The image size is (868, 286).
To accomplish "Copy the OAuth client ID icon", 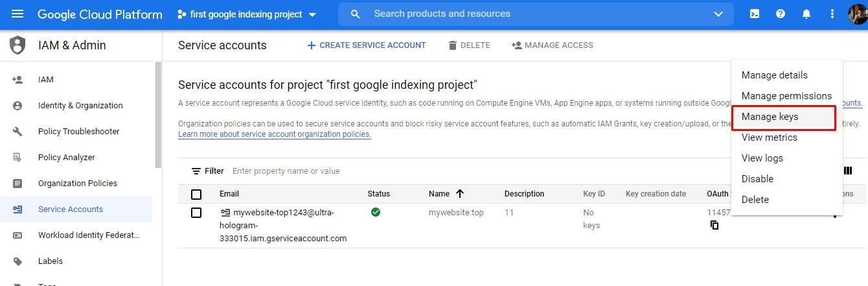I will [714, 225].
